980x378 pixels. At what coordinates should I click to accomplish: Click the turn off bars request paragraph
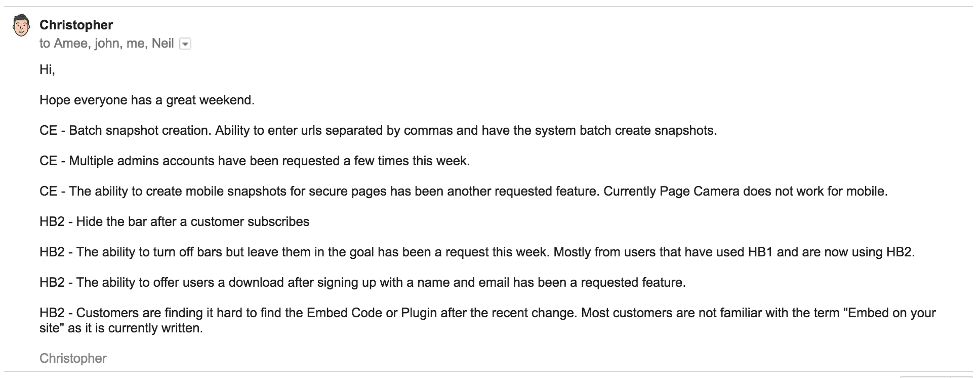coord(477,252)
